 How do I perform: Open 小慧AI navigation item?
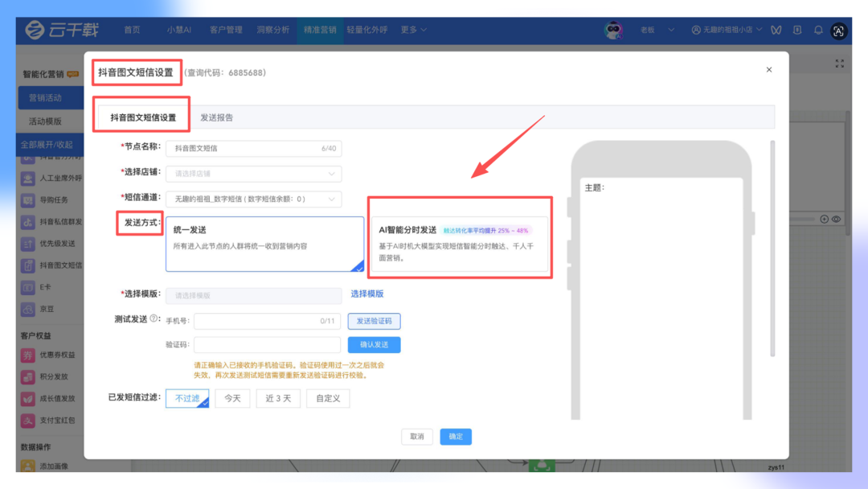[178, 30]
